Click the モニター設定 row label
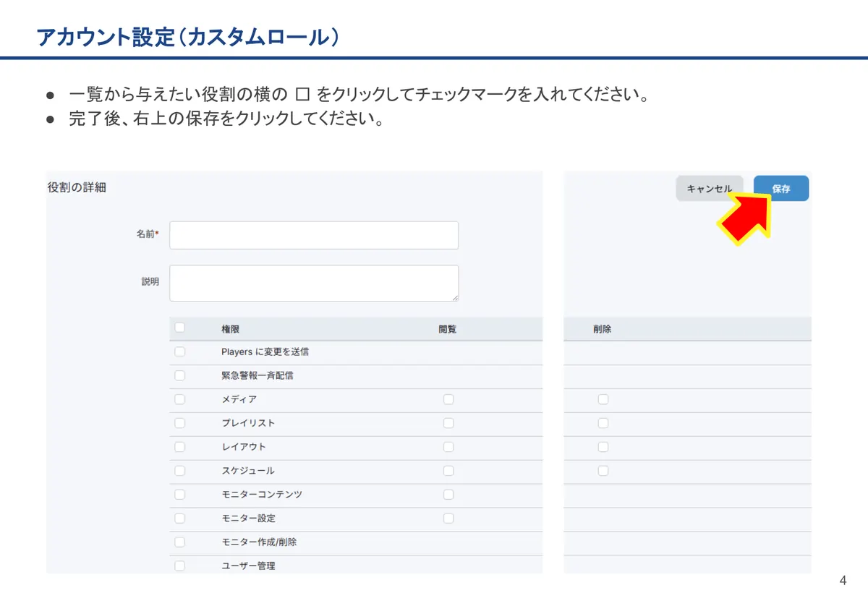 pyautogui.click(x=248, y=519)
